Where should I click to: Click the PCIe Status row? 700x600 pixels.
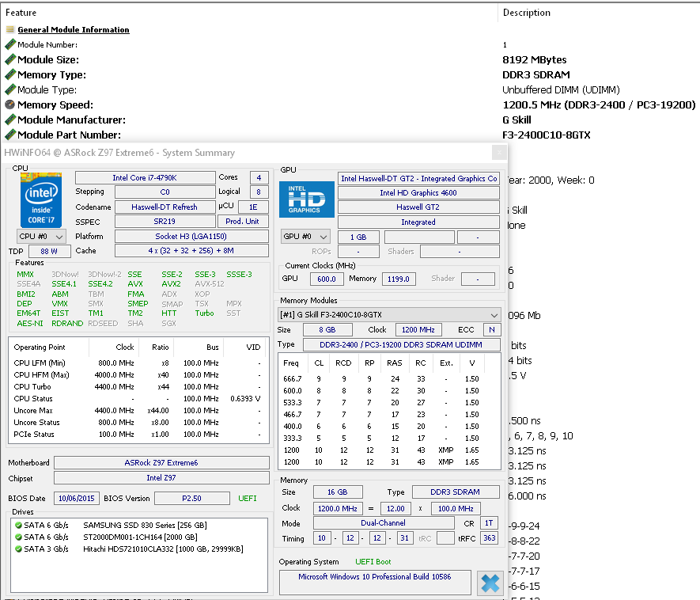(138, 435)
